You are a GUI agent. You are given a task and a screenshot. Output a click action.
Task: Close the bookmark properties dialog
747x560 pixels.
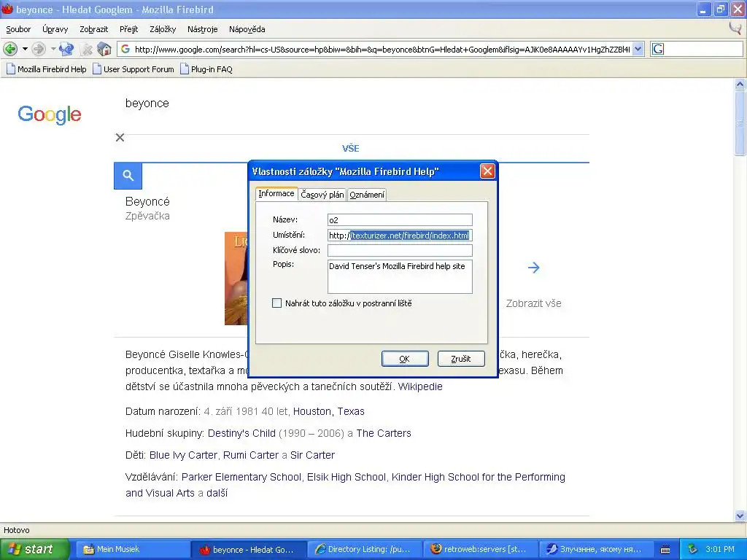[487, 171]
